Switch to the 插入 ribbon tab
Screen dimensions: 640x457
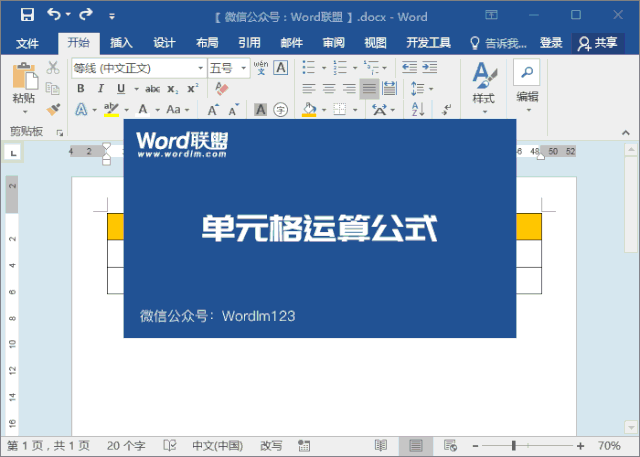click(121, 42)
